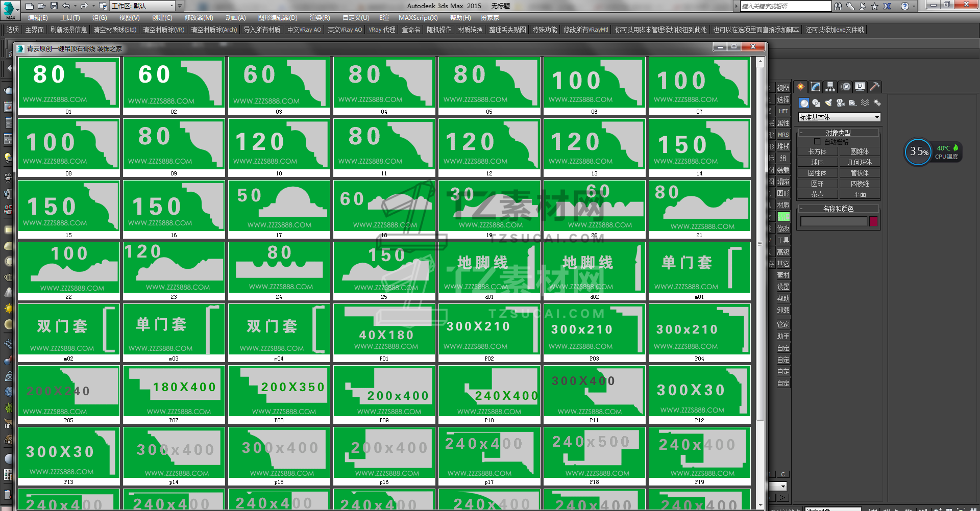Open the Modify command panel tab
The width and height of the screenshot is (980, 511).
tap(815, 87)
